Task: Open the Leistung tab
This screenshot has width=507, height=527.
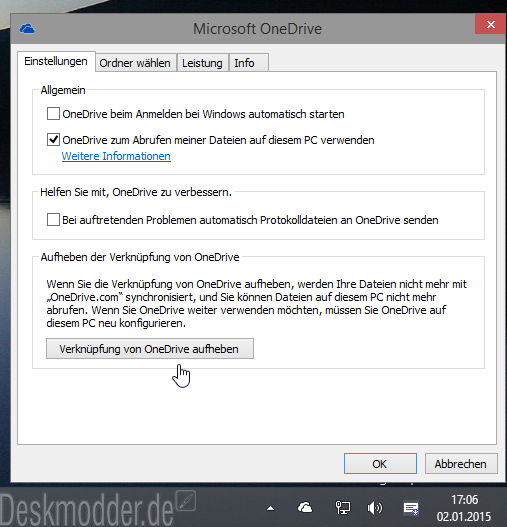Action: 203,63
